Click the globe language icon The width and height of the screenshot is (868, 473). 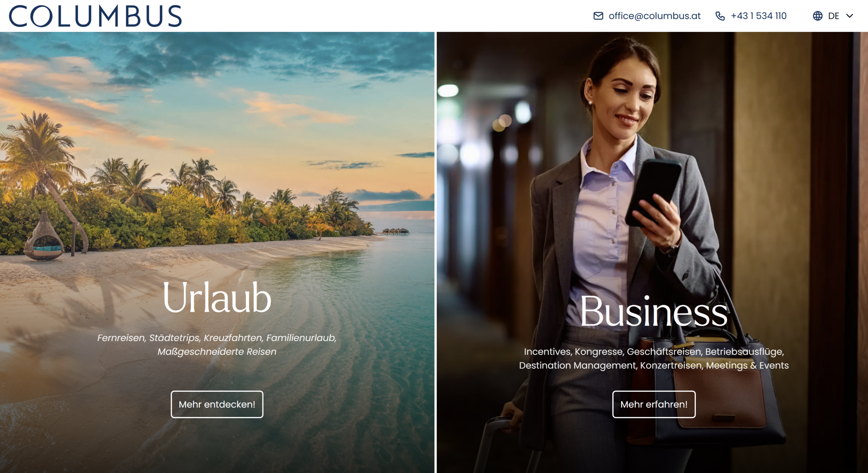coord(818,16)
